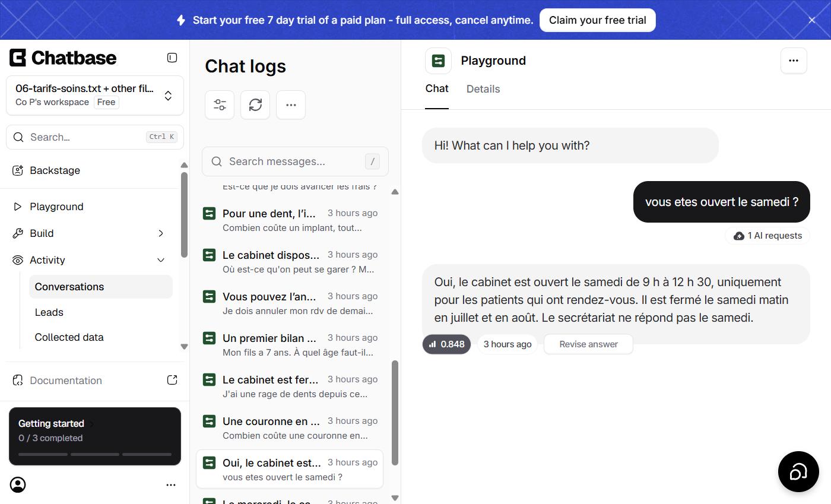Dismiss the free trial banner
This screenshot has height=504, width=831.
coord(811,20)
